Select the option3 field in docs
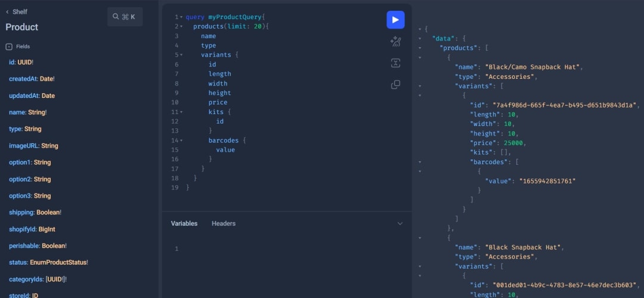The height and width of the screenshot is (298, 644). point(20,196)
